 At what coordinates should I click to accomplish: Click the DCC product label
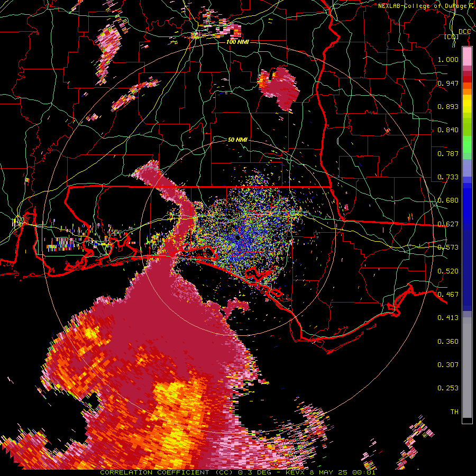tap(464, 32)
